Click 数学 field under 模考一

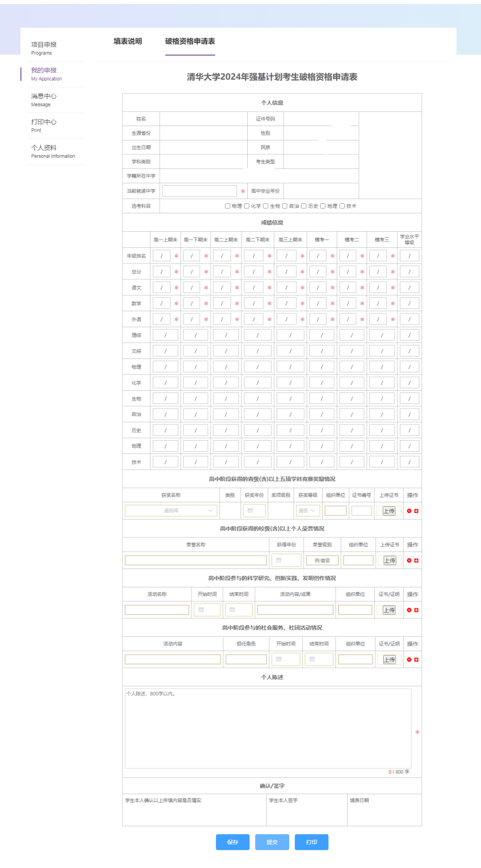[x=318, y=303]
